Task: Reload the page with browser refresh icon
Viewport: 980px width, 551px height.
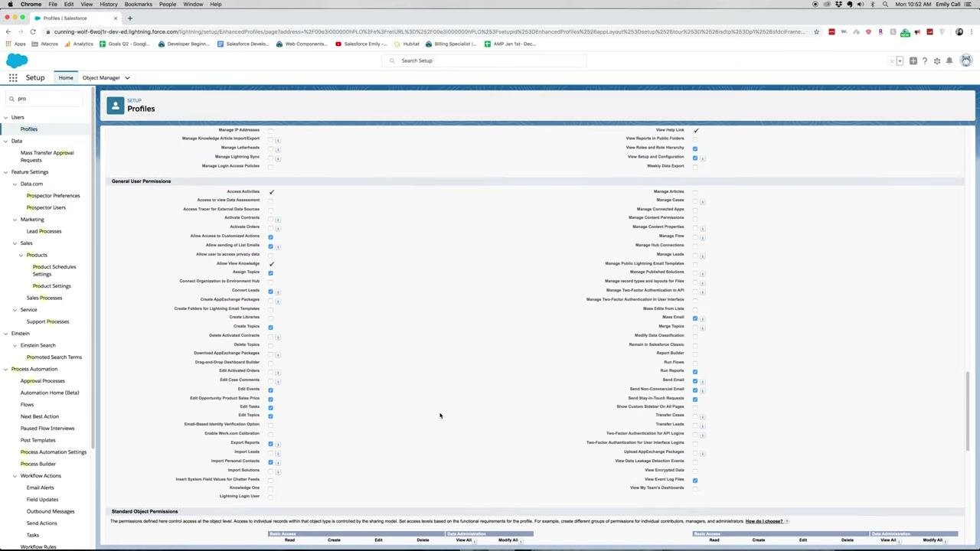Action: pos(33,31)
